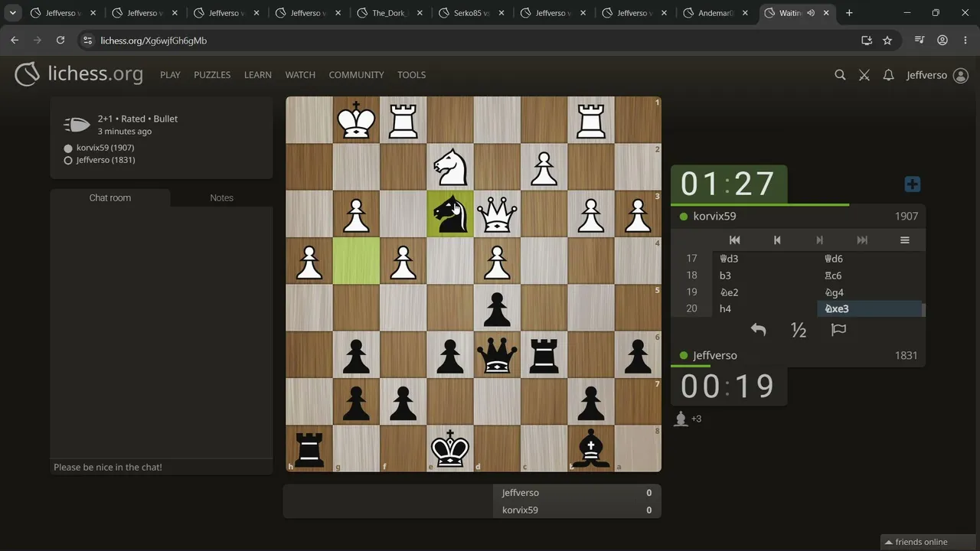This screenshot has width=980, height=551.
Task: Click korvix59 name above the move list
Action: click(x=714, y=217)
